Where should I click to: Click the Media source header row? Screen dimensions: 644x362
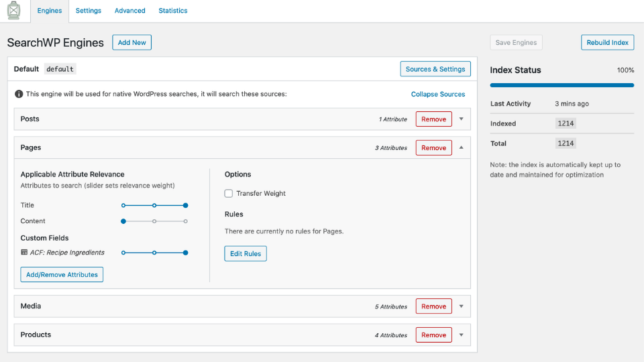coord(242,306)
